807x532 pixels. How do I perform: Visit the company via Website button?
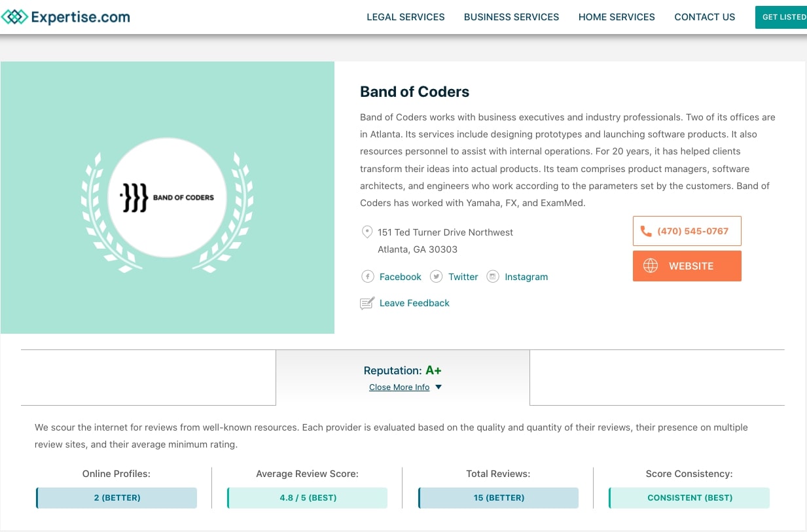687,266
